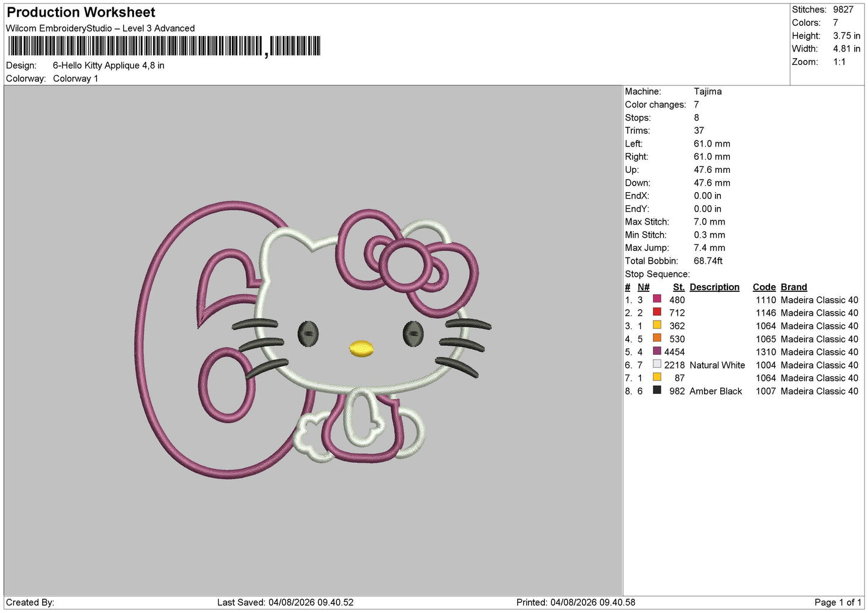Click the Page 1 of 1 indicator
The width and height of the screenshot is (868, 613).
coord(837,602)
